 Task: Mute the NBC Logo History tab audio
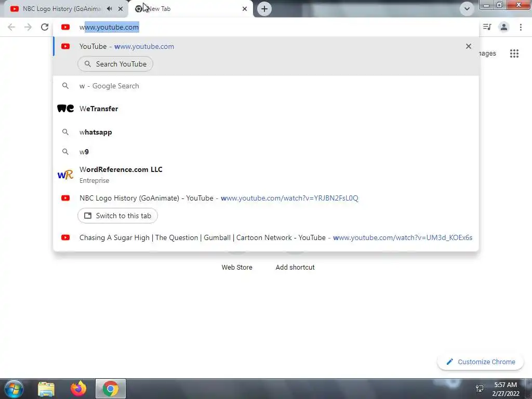point(109,9)
